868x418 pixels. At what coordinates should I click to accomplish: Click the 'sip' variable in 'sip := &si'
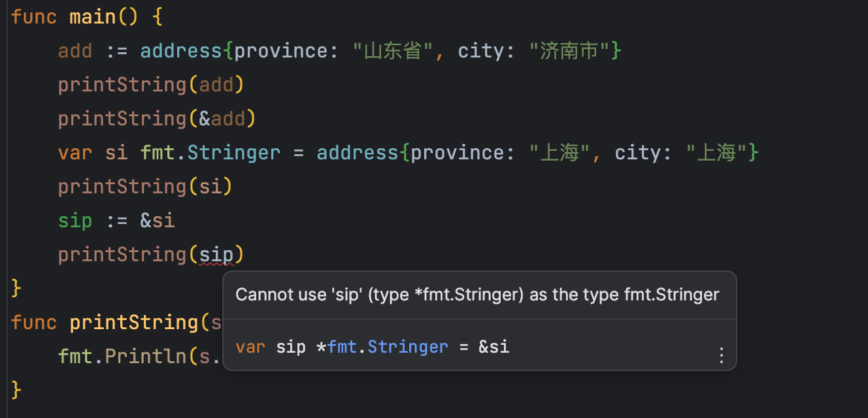[75, 220]
